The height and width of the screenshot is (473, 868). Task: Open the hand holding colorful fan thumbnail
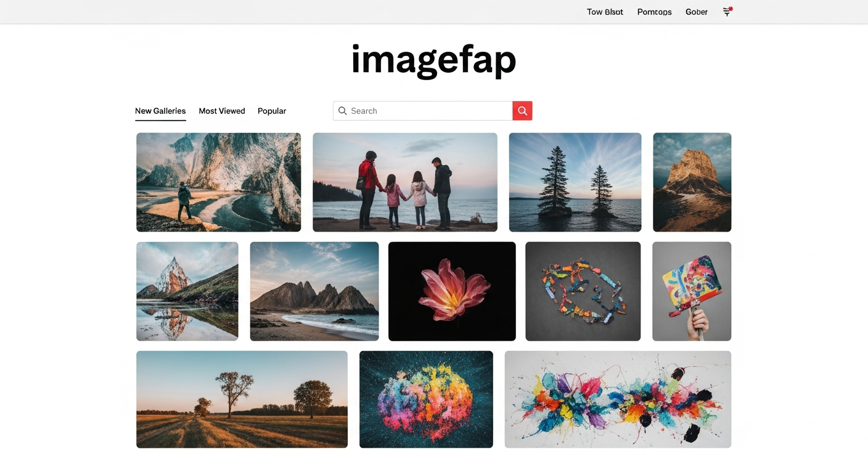(691, 291)
